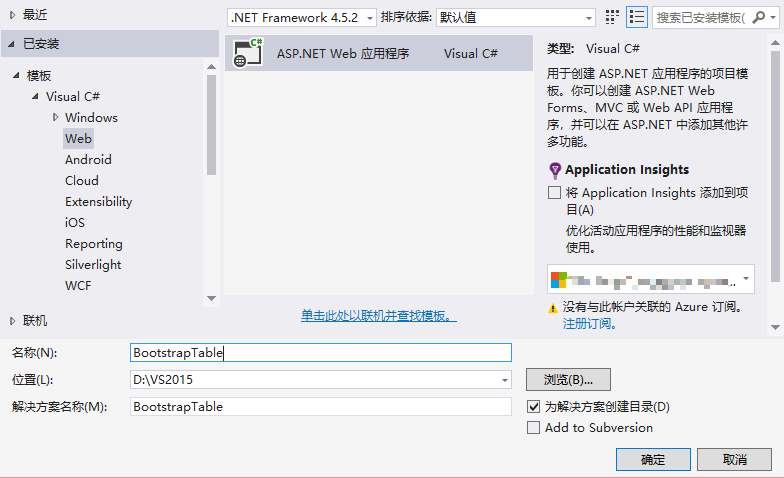The width and height of the screenshot is (784, 478).
Task: Select the WCF template category
Action: (78, 286)
